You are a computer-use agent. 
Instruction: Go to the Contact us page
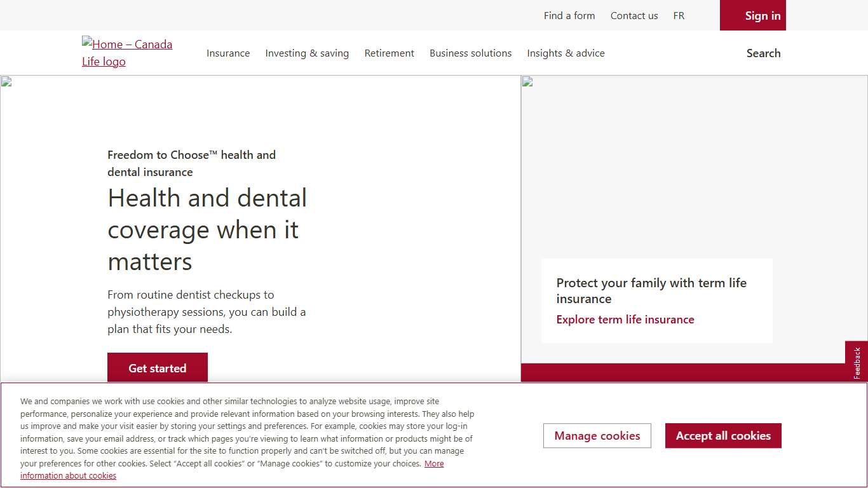point(634,16)
